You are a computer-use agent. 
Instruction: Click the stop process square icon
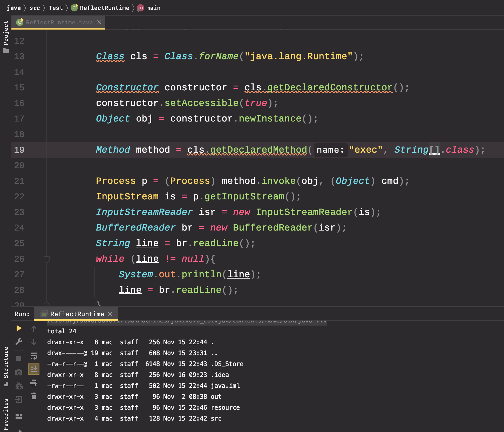(19, 359)
